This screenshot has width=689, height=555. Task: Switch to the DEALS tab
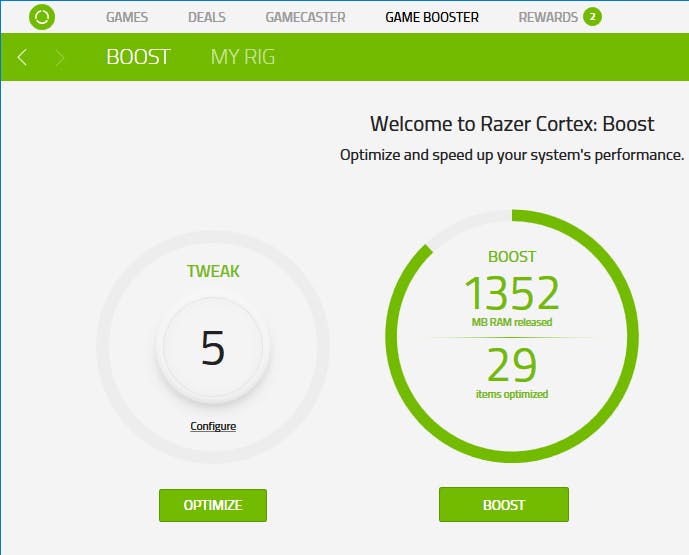[x=207, y=17]
